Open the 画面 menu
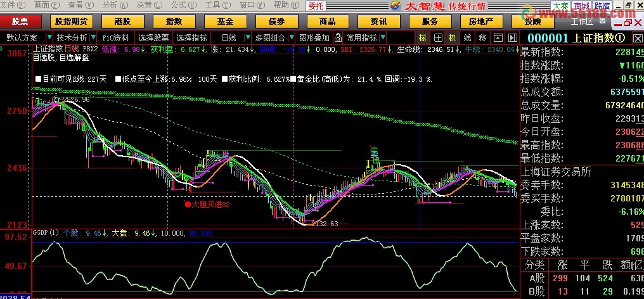Screen dimensions: 644x299 (x=47, y=5)
